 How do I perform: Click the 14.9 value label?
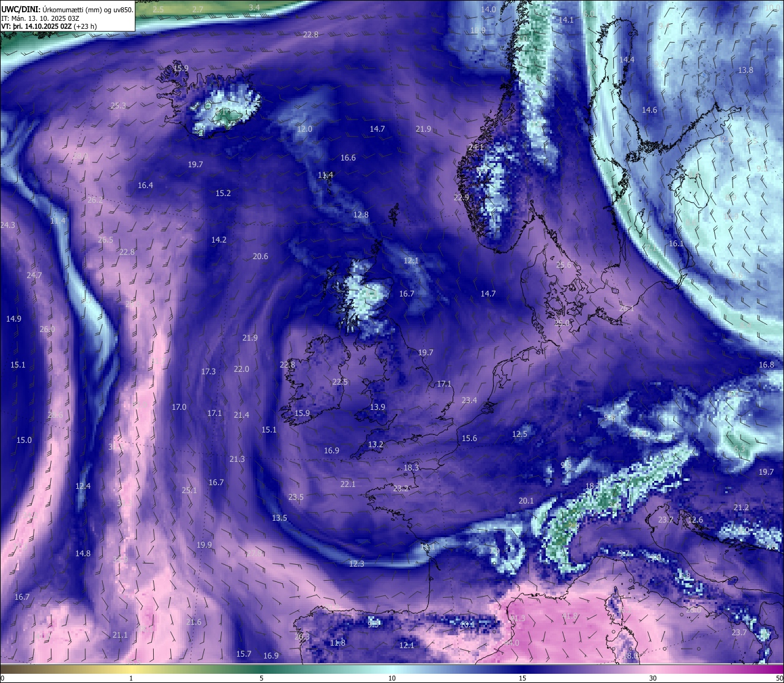[x=13, y=319]
